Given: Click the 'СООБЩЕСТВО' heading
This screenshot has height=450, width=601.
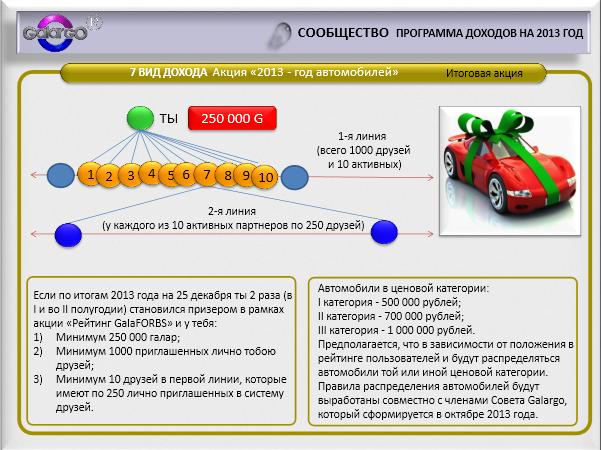Looking at the screenshot, I should [343, 33].
